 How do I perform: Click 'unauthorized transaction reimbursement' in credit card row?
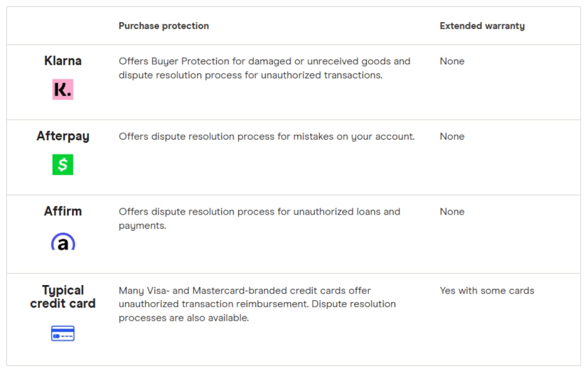214,304
